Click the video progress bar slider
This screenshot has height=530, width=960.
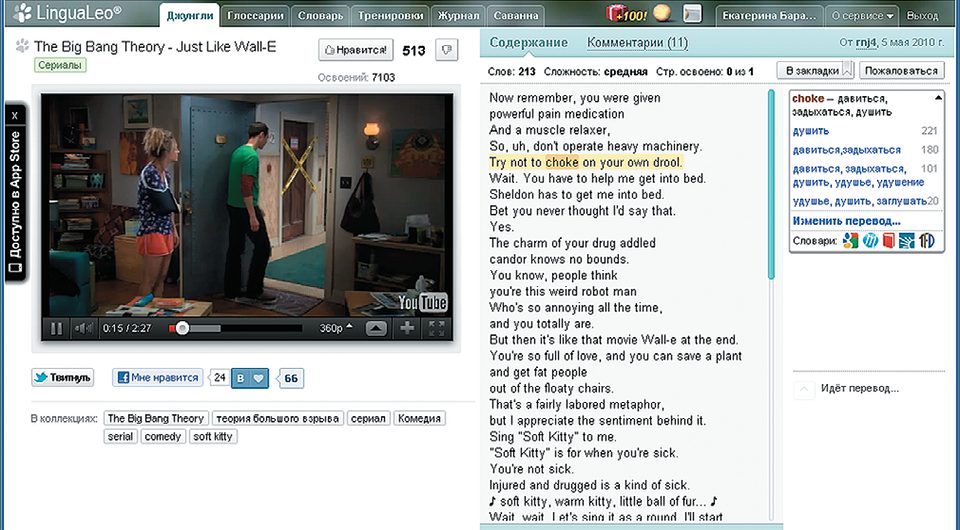coord(181,328)
